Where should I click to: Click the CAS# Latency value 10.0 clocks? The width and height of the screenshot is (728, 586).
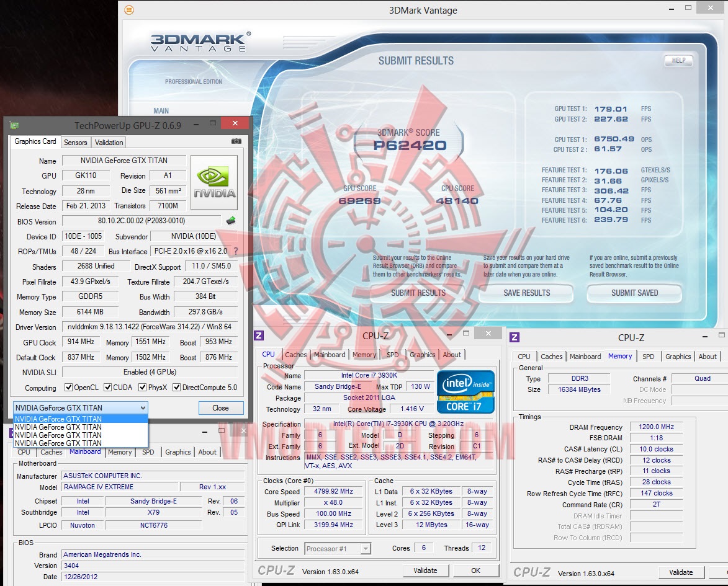pos(656,449)
